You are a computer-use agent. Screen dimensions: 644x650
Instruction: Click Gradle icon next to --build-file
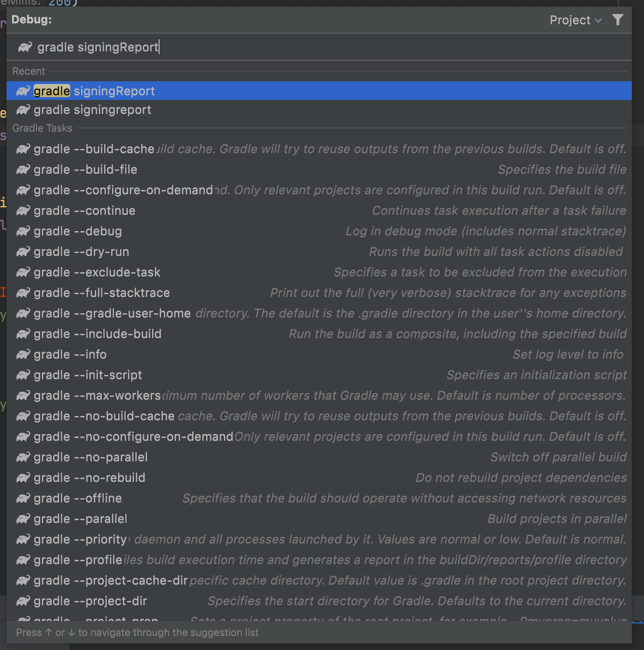23,170
